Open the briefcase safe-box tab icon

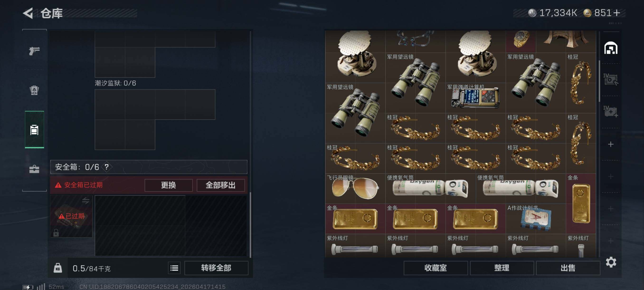coord(34,169)
